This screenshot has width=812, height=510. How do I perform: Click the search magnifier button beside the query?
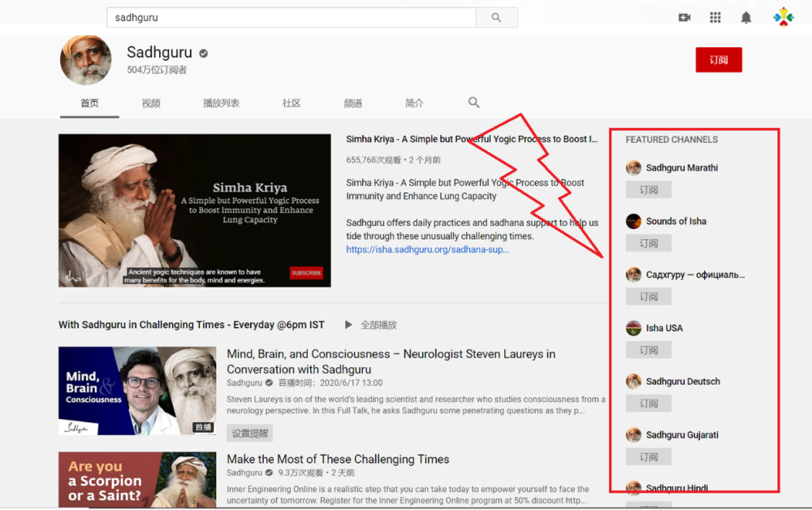[497, 18]
